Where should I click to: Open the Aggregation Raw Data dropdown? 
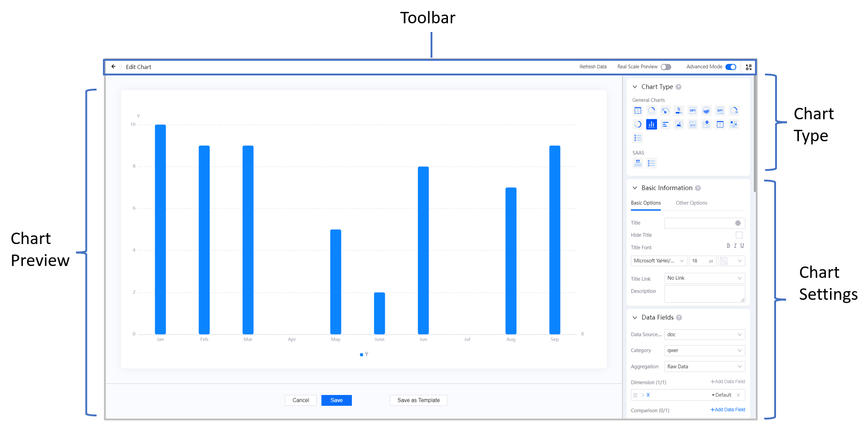(704, 367)
